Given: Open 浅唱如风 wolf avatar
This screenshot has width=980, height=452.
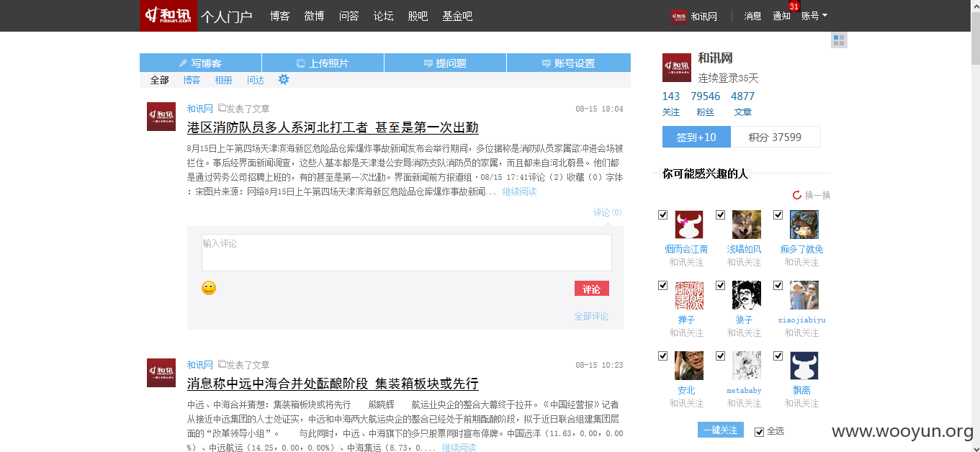Looking at the screenshot, I should pos(746,225).
